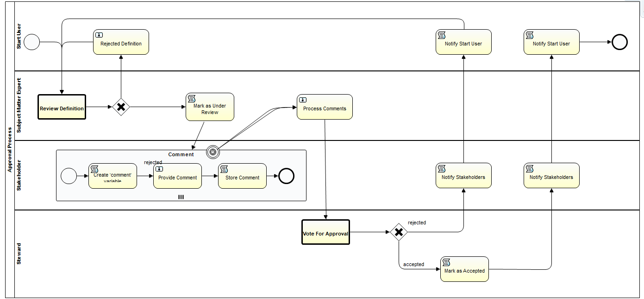The height and width of the screenshot is (299, 644).
Task: Click the script icon on Notify Stakeholders near the Steward gateway
Action: pos(442,168)
